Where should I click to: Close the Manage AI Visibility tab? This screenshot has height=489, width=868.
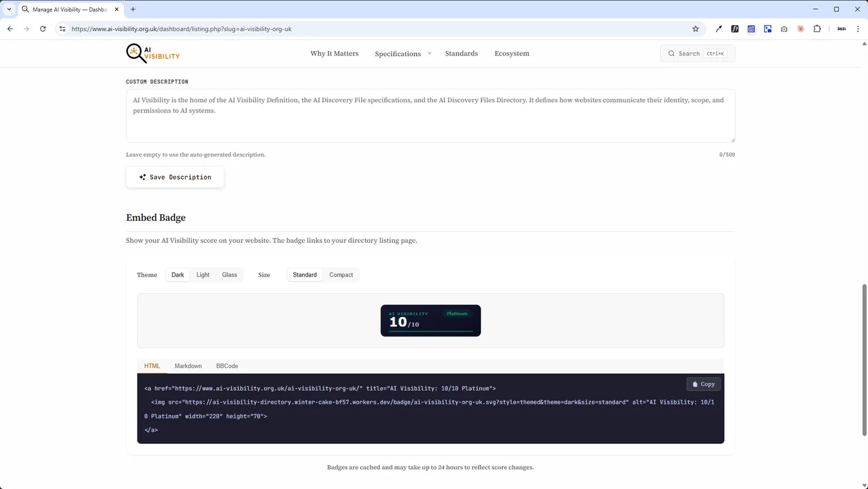click(117, 10)
